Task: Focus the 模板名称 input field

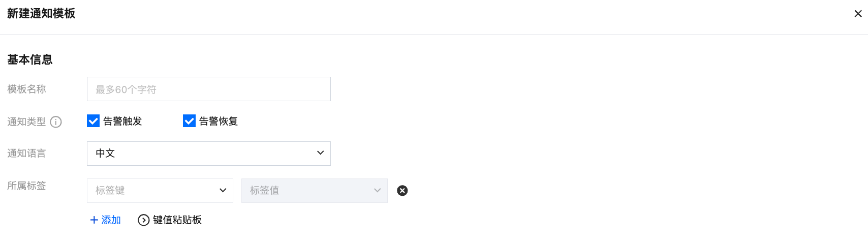Action: point(208,89)
